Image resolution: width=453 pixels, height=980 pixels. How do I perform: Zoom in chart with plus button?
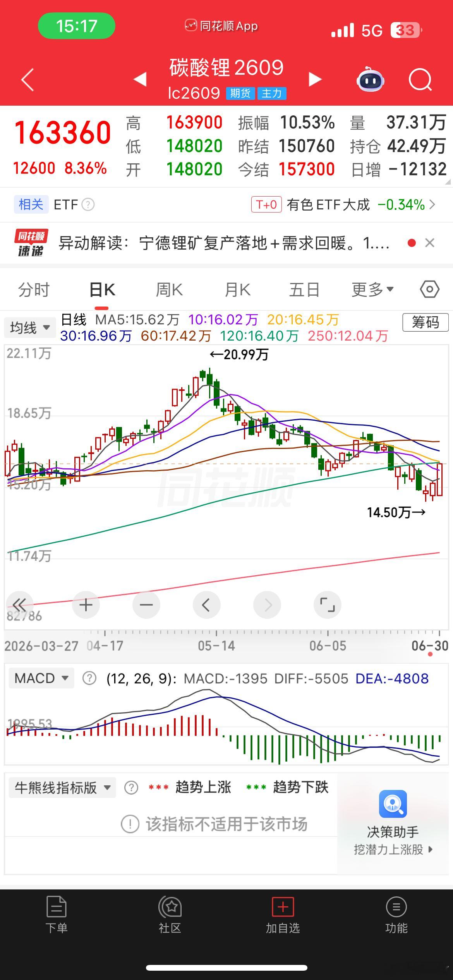click(x=86, y=605)
